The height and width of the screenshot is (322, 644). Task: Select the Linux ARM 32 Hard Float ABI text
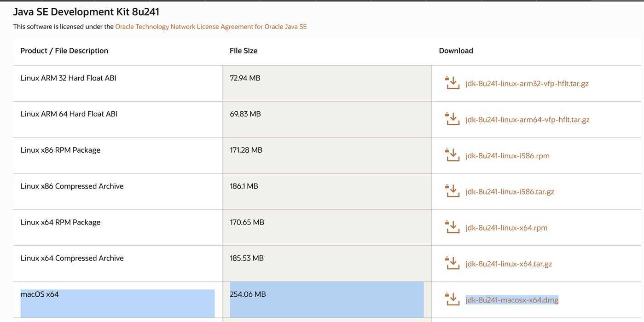(x=68, y=78)
